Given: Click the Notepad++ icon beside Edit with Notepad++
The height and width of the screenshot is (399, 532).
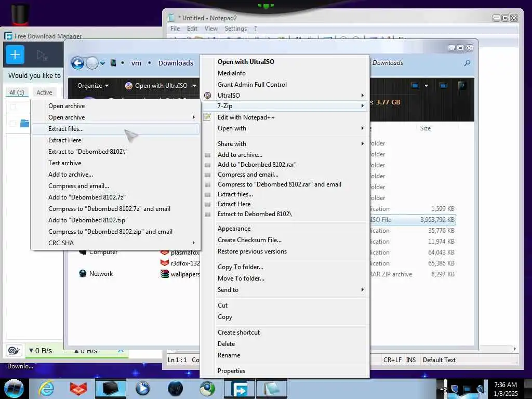Looking at the screenshot, I should click(x=207, y=117).
